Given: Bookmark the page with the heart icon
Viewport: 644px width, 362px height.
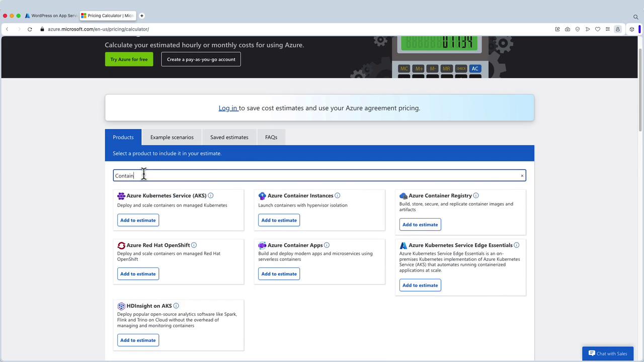Looking at the screenshot, I should pyautogui.click(x=598, y=29).
